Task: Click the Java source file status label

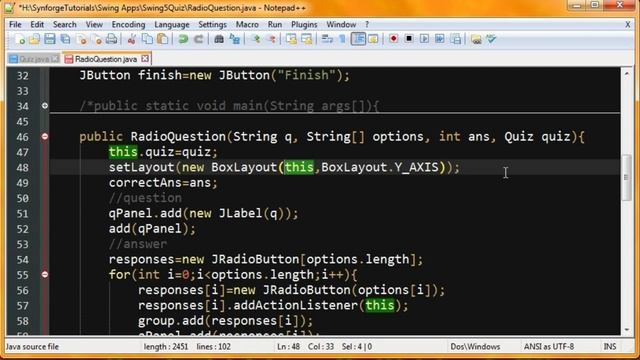Action: click(33, 347)
